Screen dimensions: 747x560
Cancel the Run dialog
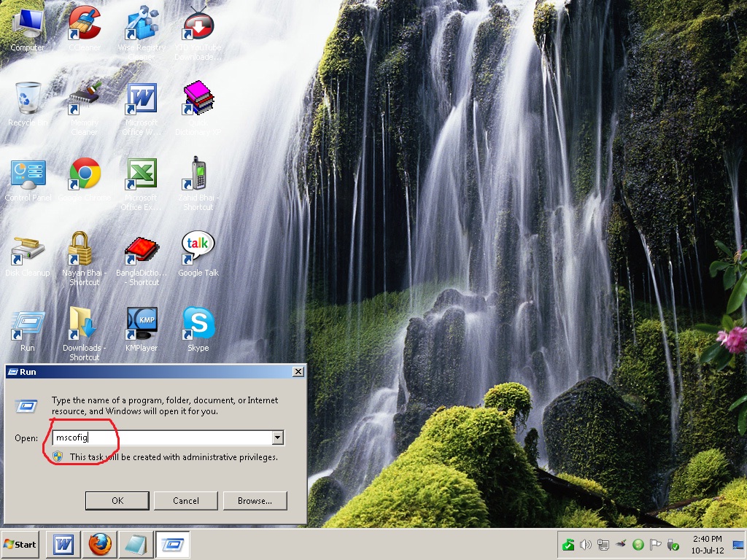click(185, 501)
